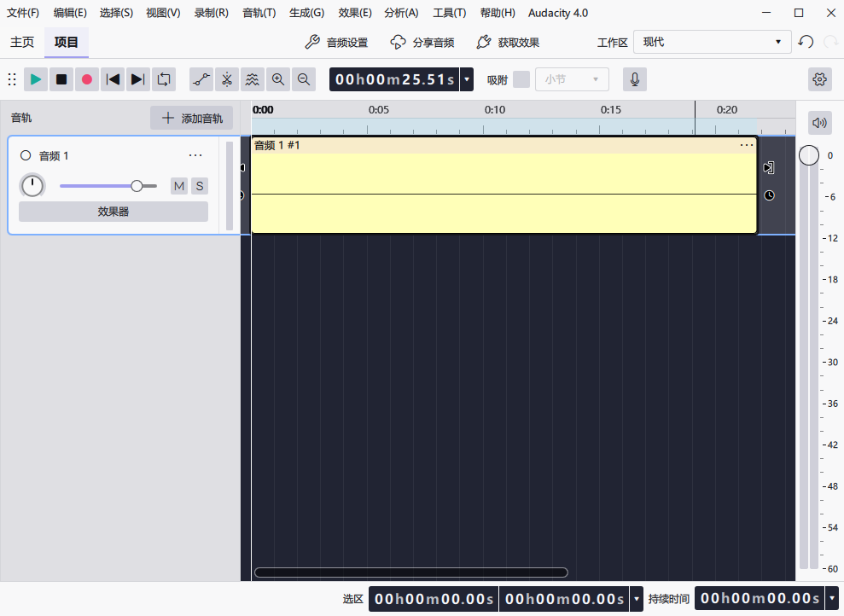Open 音频设置 audio settings

[336, 42]
